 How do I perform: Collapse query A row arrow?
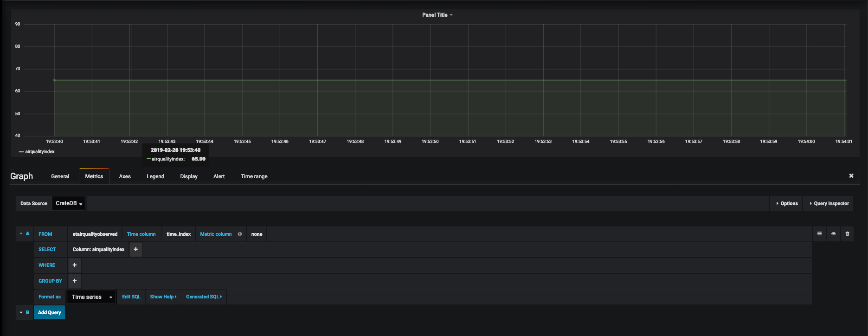[21, 234]
